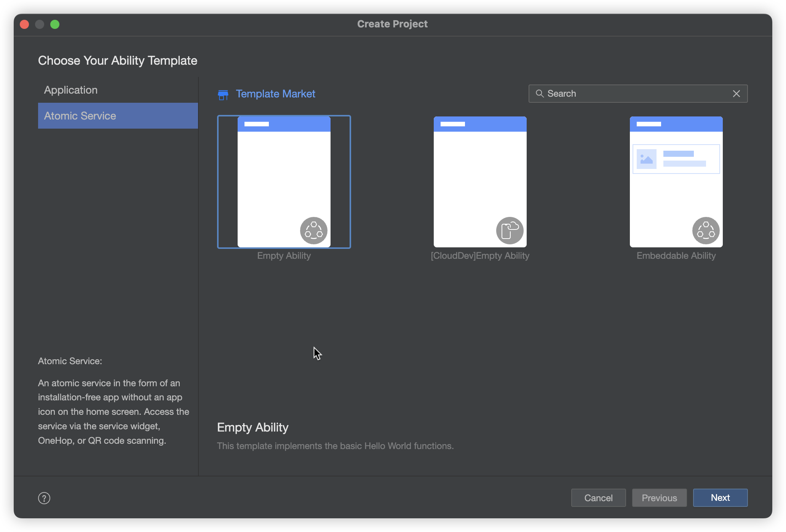Click the 'Embeddable Ability' label

click(x=676, y=256)
